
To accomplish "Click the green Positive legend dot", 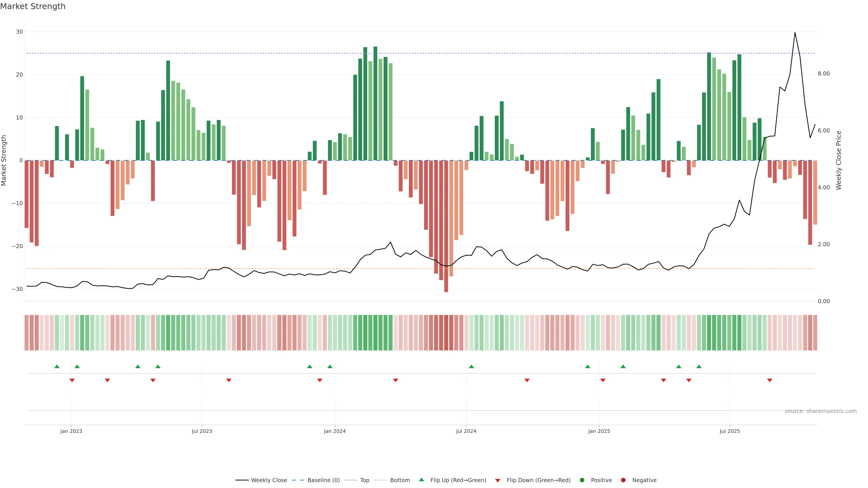I will tap(582, 480).
